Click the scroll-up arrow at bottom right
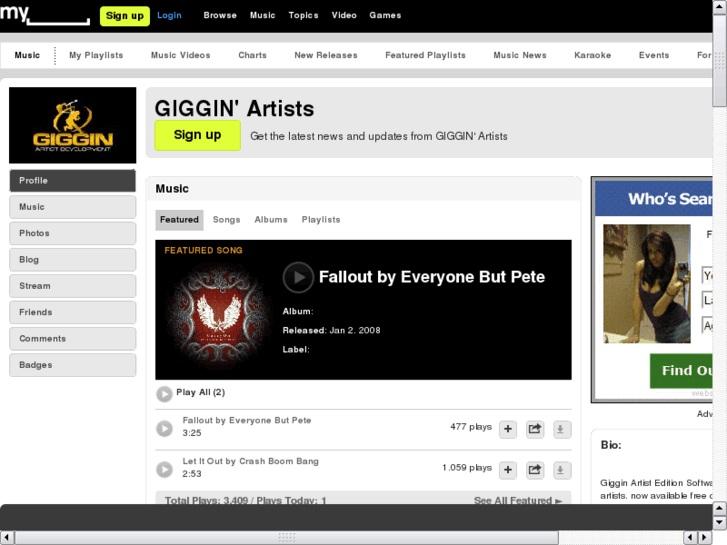Viewport: 727px width, 545px height. [720, 508]
